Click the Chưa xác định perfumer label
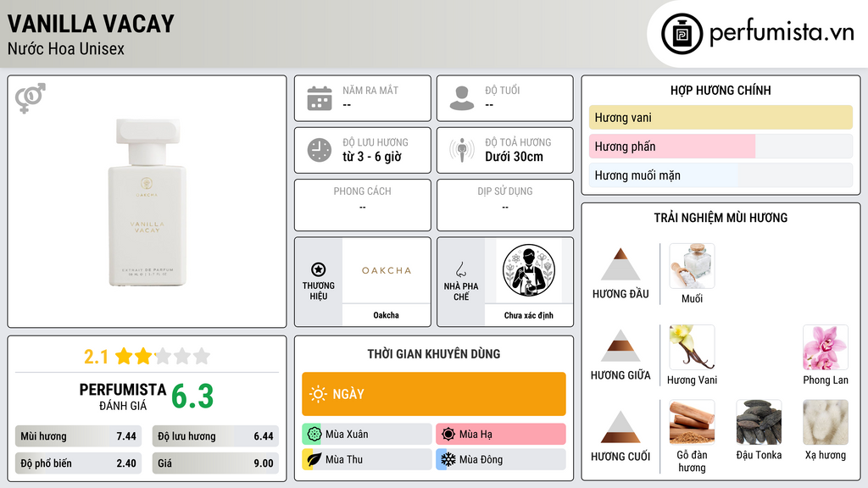This screenshot has height=488, width=868. pyautogui.click(x=529, y=315)
